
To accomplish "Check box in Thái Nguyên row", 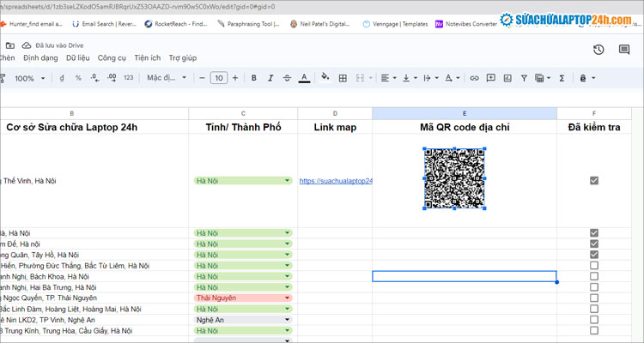I will [594, 298].
